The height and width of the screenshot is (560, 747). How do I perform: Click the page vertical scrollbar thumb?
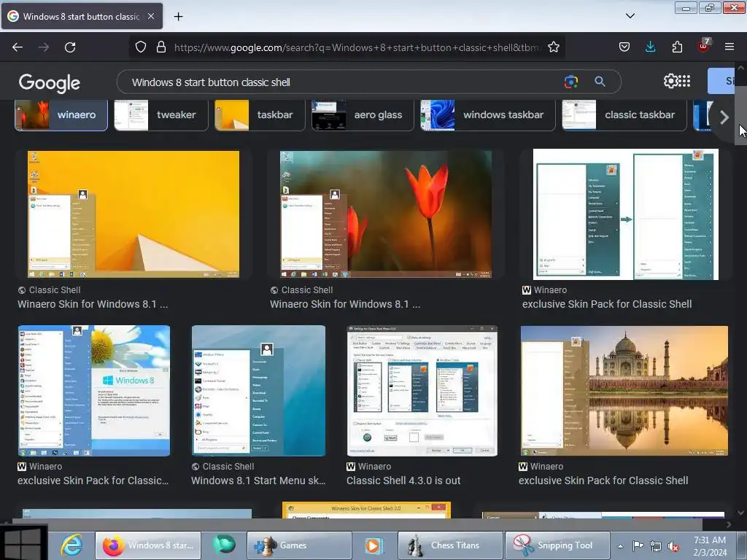(741, 114)
